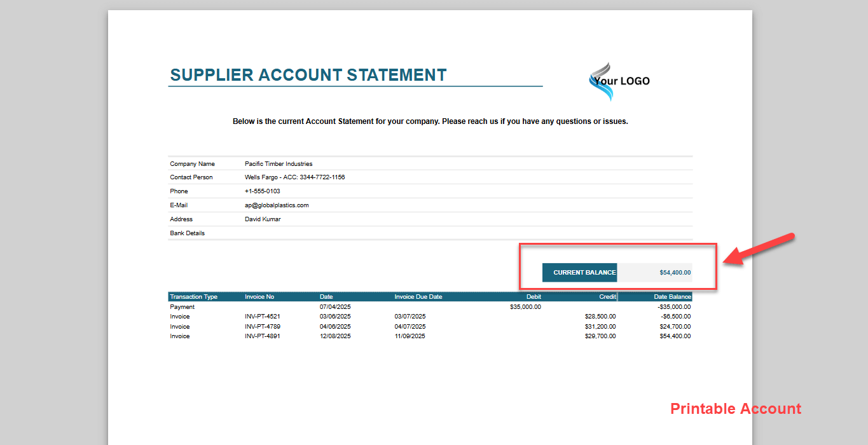Click the red arrow pointing at balance
This screenshot has height=445, width=868.
coord(759,249)
